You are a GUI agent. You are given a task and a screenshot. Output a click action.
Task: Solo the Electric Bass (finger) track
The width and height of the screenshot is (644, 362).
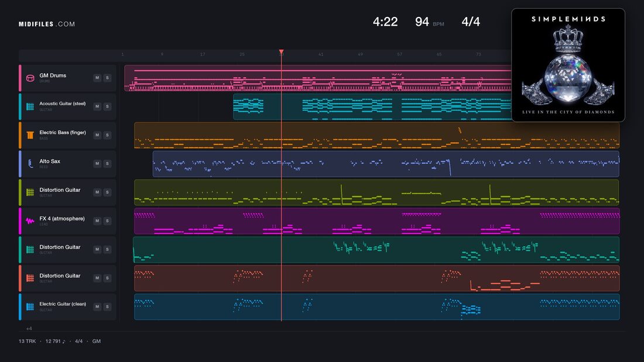(x=107, y=135)
